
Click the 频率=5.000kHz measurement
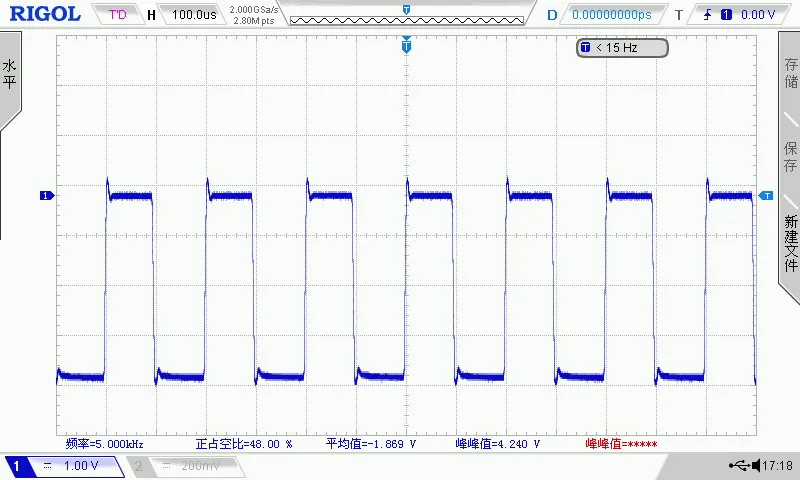pos(105,444)
